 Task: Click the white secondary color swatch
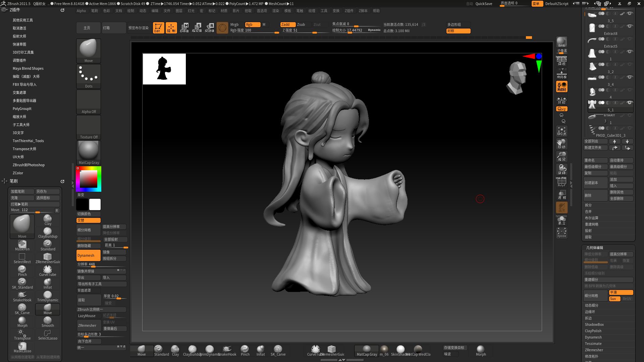point(95,204)
